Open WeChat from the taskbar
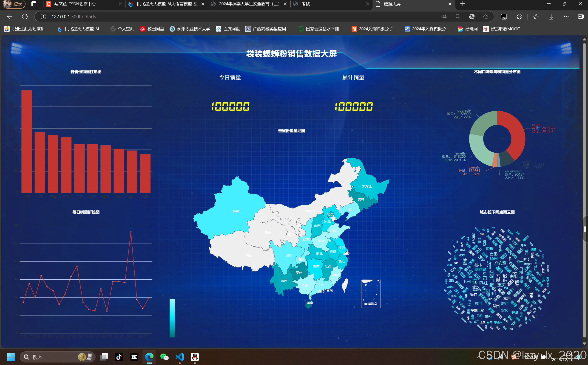Image resolution: width=588 pixels, height=365 pixels. point(165,357)
